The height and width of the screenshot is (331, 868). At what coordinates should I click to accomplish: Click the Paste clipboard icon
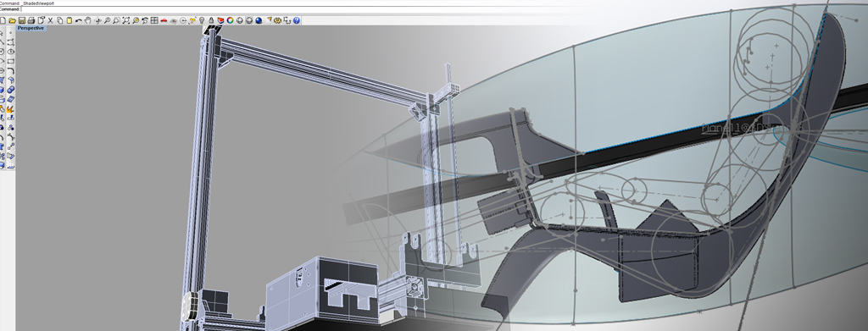(x=70, y=20)
